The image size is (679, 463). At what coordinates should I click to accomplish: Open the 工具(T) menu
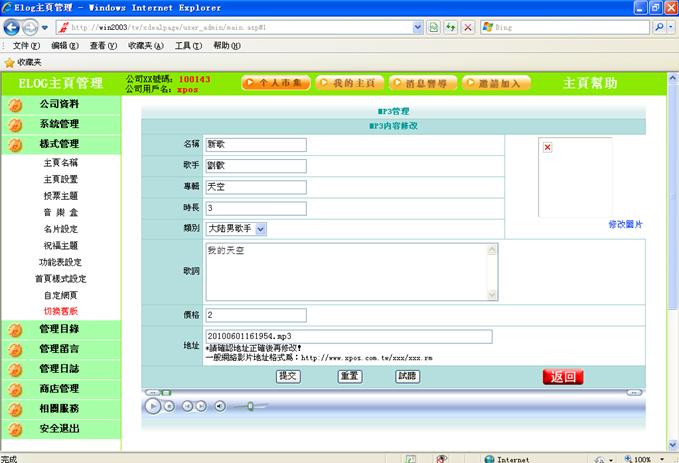pyautogui.click(x=188, y=46)
